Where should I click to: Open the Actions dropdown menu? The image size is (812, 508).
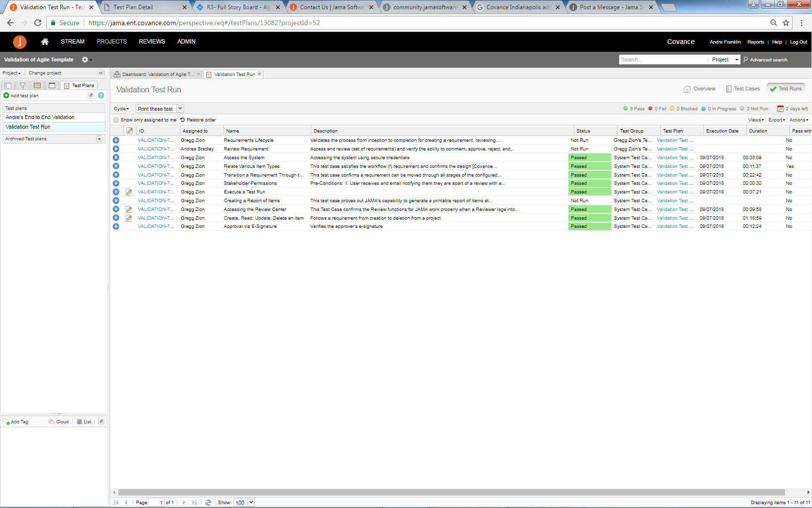799,120
